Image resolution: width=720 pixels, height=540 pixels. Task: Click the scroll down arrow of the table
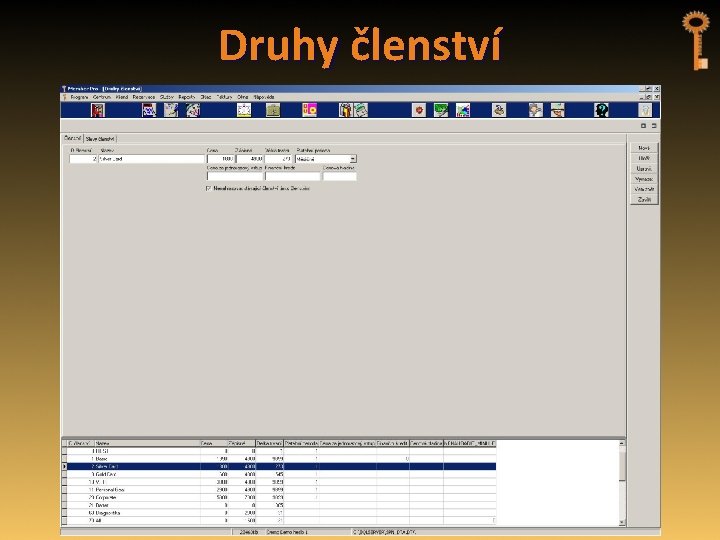(622, 522)
